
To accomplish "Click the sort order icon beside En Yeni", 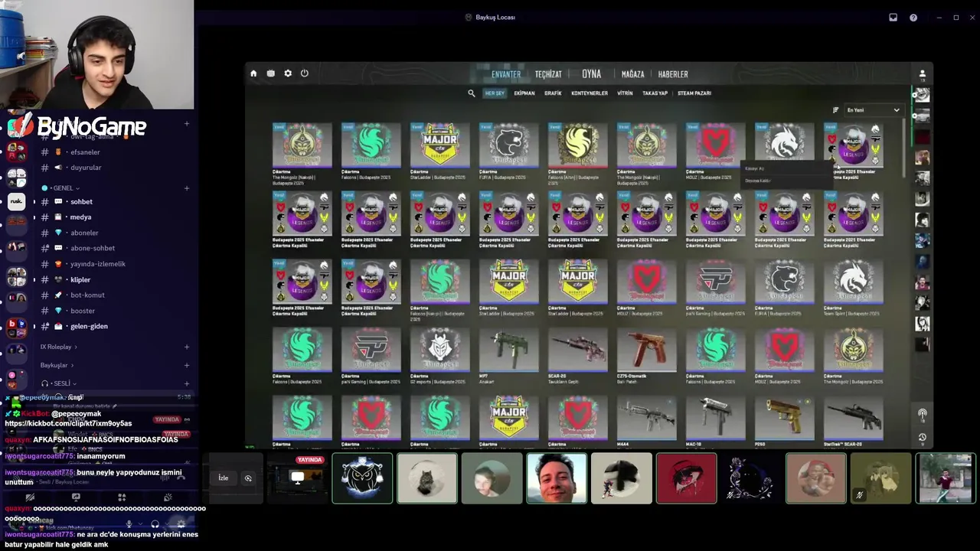I will click(835, 110).
